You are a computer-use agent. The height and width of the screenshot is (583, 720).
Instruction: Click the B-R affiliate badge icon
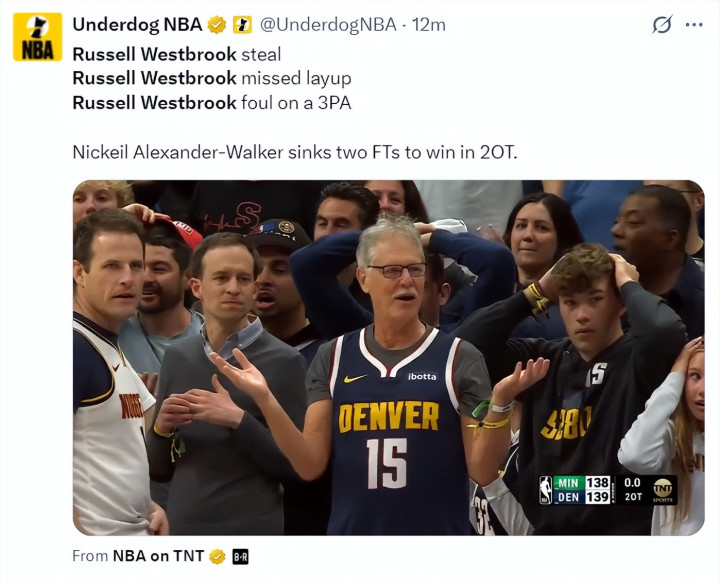240,557
